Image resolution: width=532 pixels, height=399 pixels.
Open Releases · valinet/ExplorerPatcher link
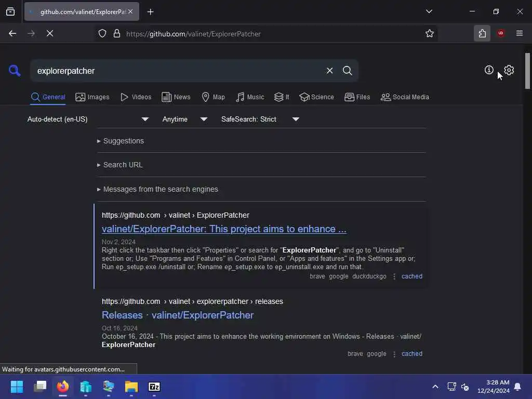178,315
